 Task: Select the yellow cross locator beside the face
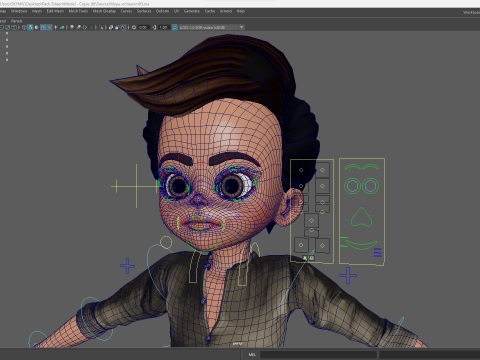click(x=136, y=186)
